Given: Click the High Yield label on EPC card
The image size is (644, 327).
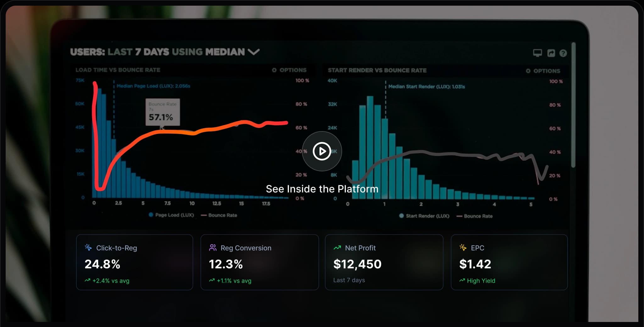Looking at the screenshot, I should (481, 281).
